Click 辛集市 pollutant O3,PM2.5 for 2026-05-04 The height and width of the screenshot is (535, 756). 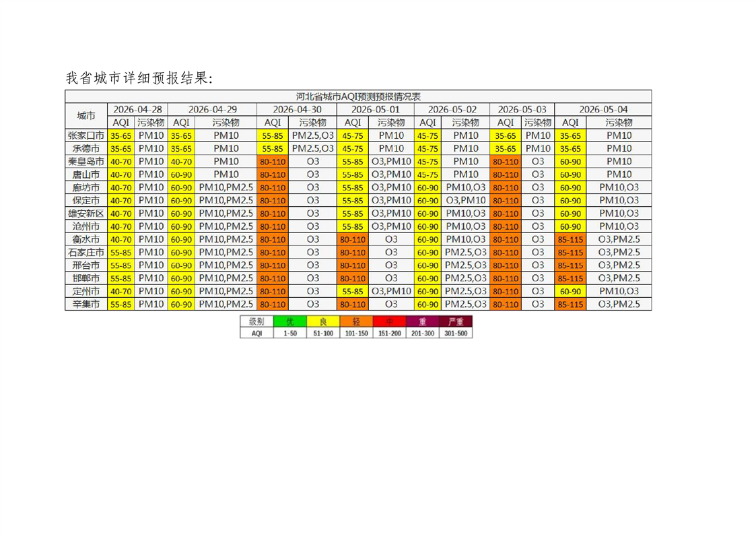coord(619,305)
